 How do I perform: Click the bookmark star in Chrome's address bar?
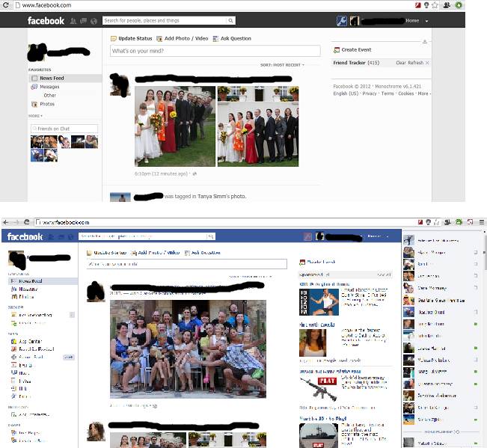(x=435, y=5)
